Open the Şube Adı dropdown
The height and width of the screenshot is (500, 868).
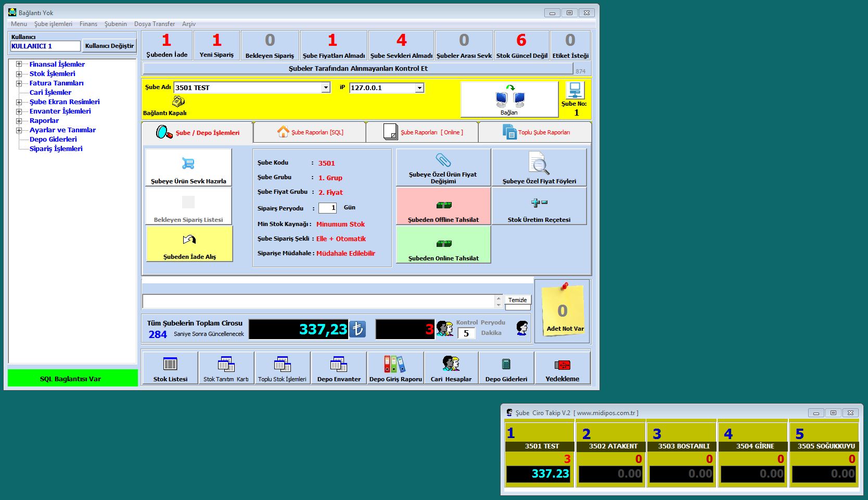click(326, 87)
